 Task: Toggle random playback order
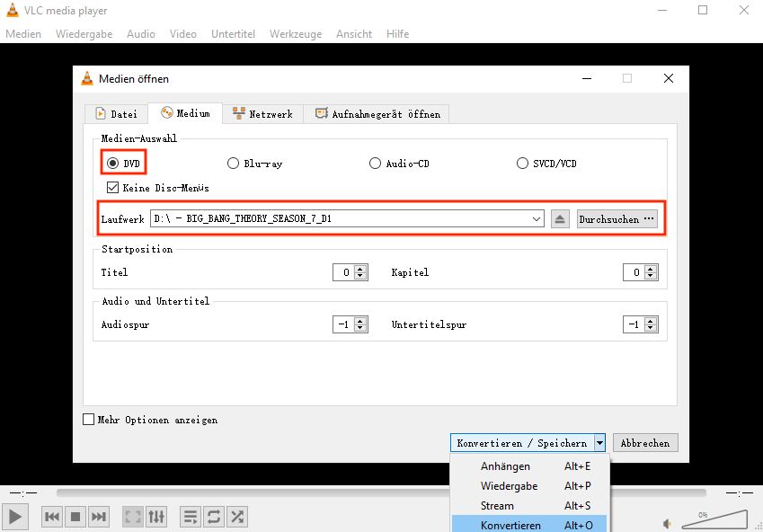(x=237, y=517)
